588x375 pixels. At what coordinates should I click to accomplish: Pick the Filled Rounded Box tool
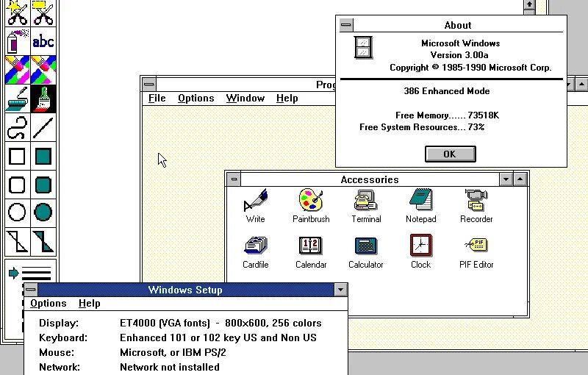(43, 185)
